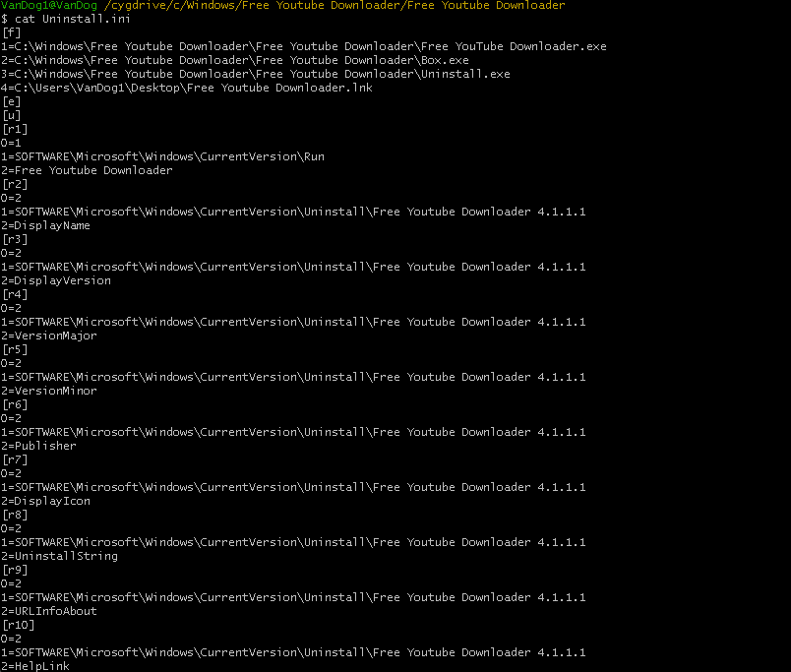
Task: Click the Uninstall registry path above HelpLink
Action: click(x=293, y=653)
